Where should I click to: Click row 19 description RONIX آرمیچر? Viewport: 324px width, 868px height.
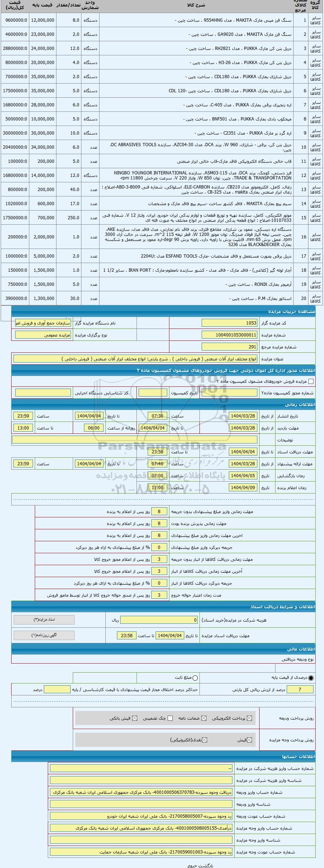coord(258,284)
